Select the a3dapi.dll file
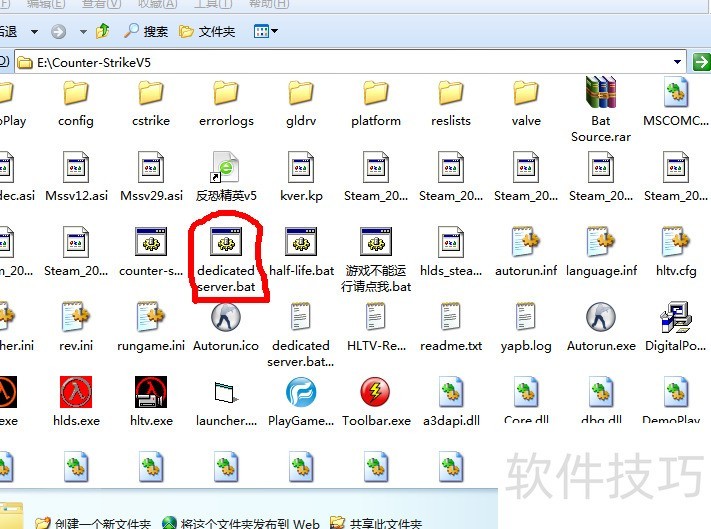 [451, 402]
